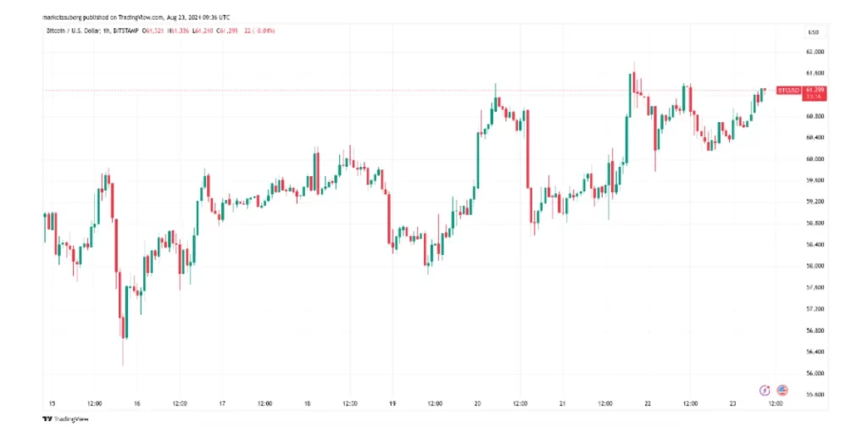Click date label 16 on time axis
Image resolution: width=868 pixels, height=426 pixels.
[x=136, y=404]
